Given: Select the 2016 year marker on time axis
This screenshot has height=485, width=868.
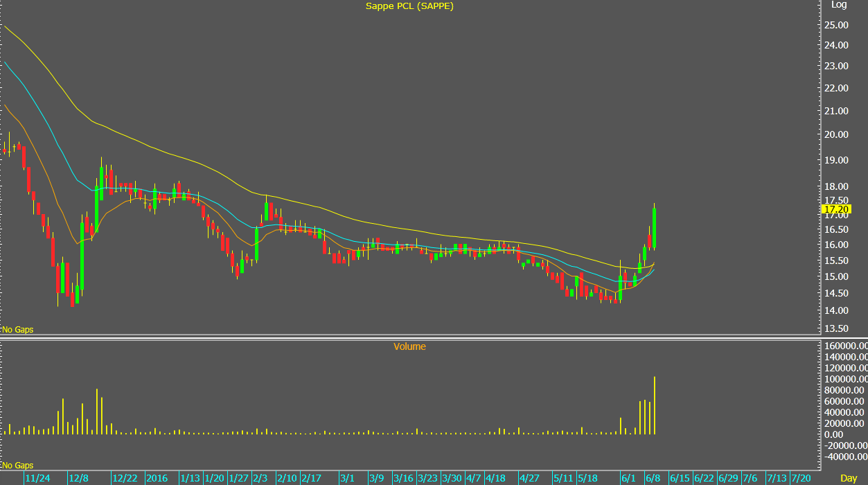Looking at the screenshot, I should 157,479.
